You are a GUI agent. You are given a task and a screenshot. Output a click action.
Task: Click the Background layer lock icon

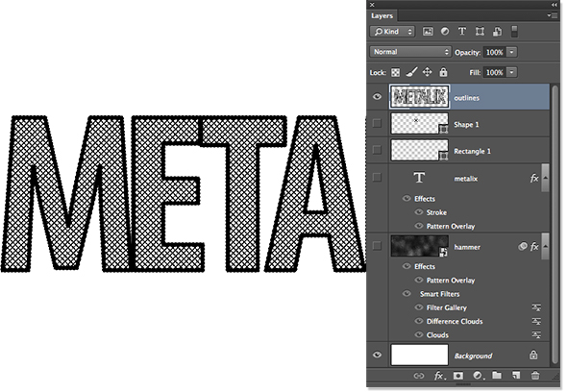[533, 355]
